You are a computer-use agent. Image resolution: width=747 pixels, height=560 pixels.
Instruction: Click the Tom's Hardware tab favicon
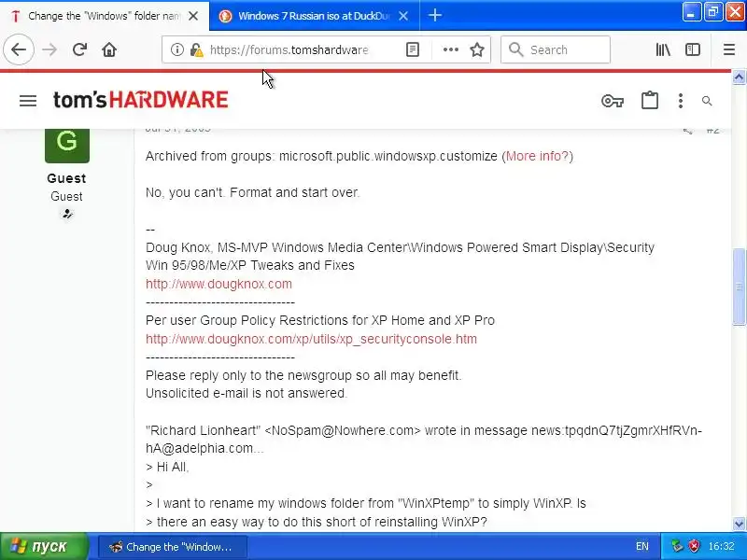[15, 16]
